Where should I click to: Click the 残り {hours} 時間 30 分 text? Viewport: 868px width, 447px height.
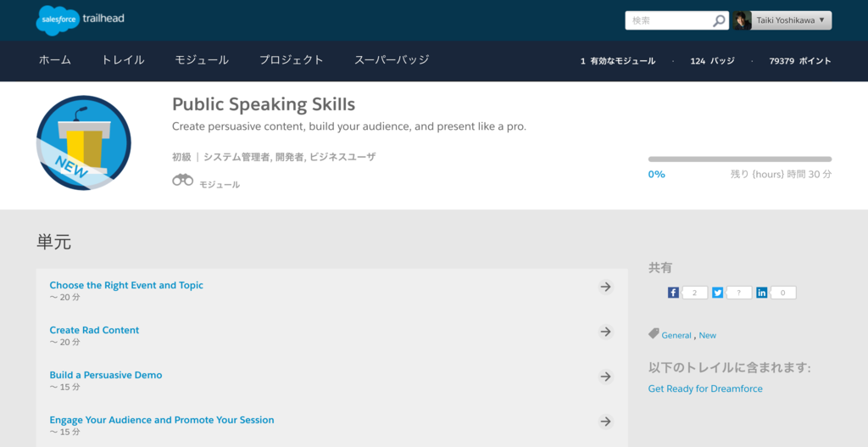(x=781, y=175)
